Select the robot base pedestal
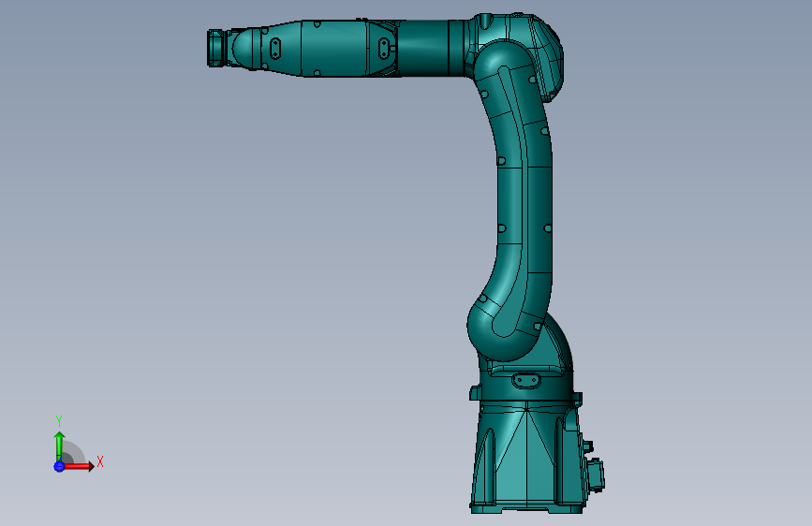 tap(528, 459)
